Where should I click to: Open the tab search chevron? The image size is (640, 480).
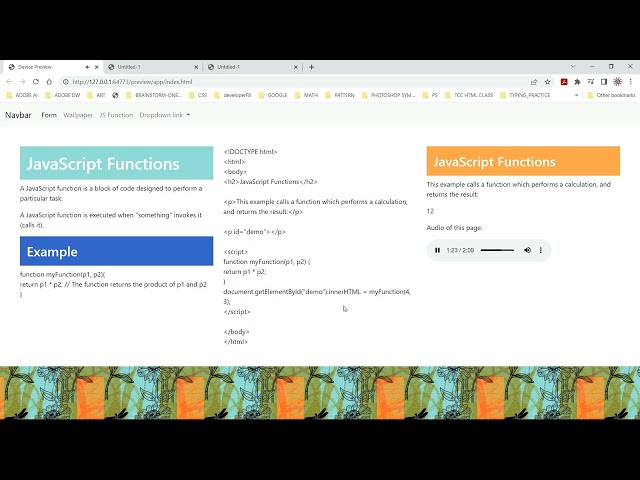coord(573,66)
